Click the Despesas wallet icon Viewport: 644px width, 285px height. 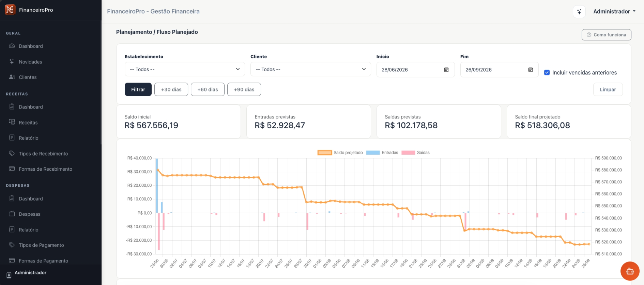(x=12, y=214)
